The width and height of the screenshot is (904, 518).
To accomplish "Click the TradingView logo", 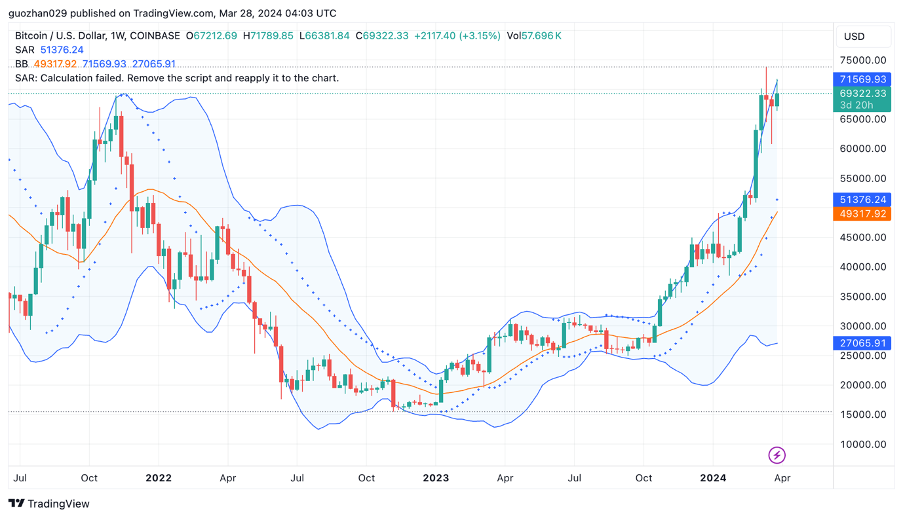I will 49,503.
